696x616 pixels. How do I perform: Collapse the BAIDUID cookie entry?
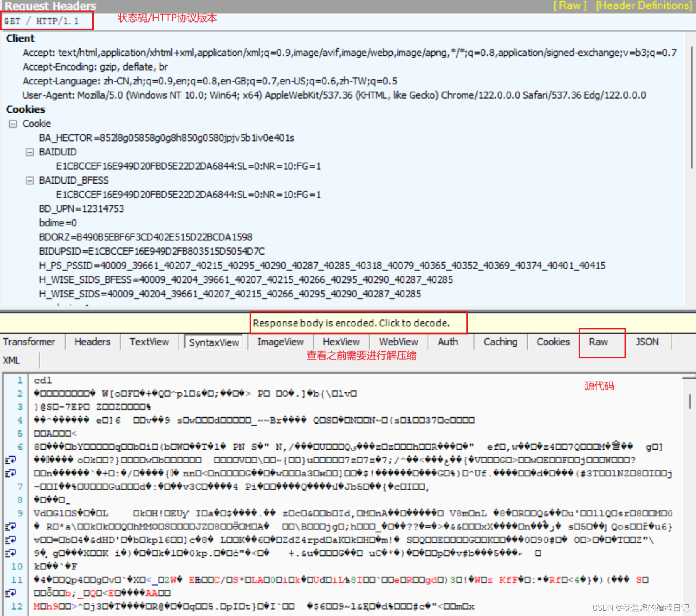coord(29,152)
